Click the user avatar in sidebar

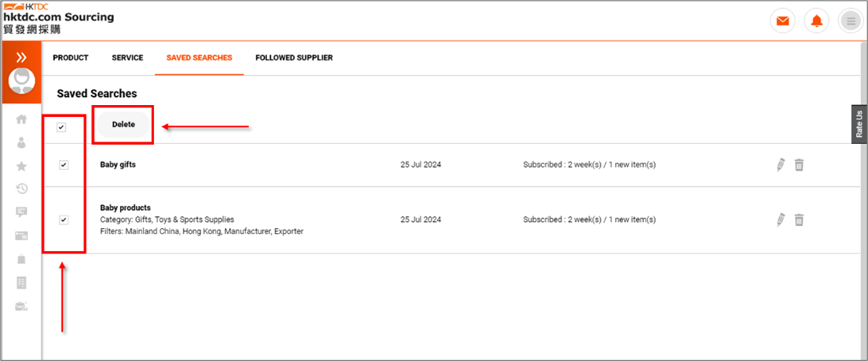click(x=21, y=81)
